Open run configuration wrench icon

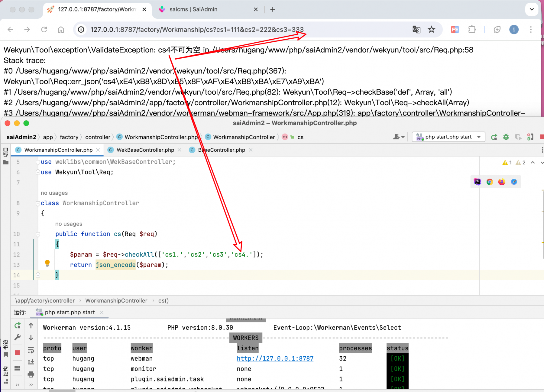(18, 337)
